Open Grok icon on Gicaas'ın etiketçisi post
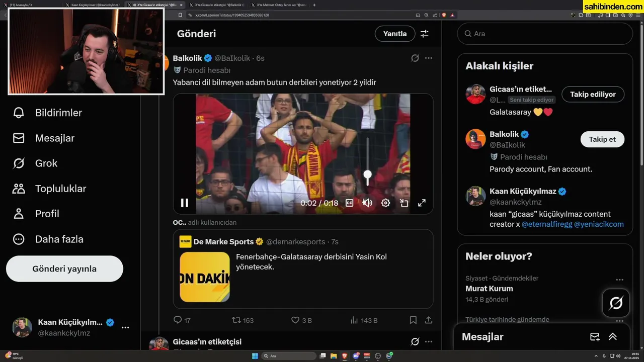The width and height of the screenshot is (644, 362). (x=415, y=341)
